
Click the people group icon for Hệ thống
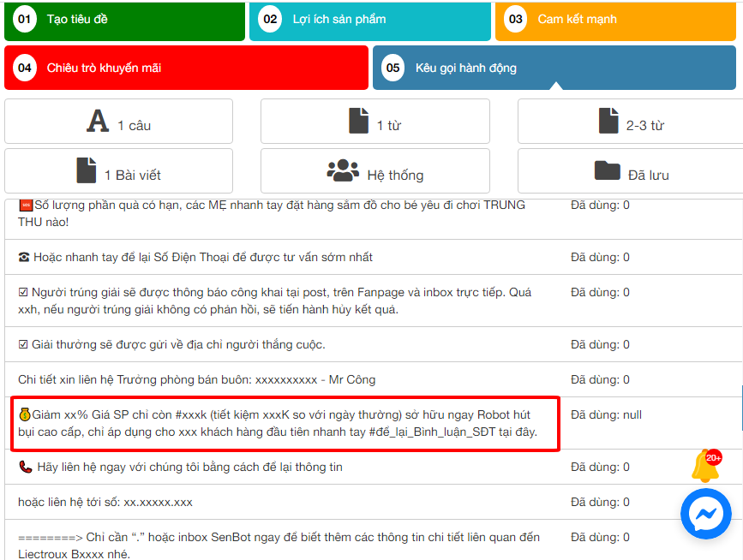coord(343,170)
